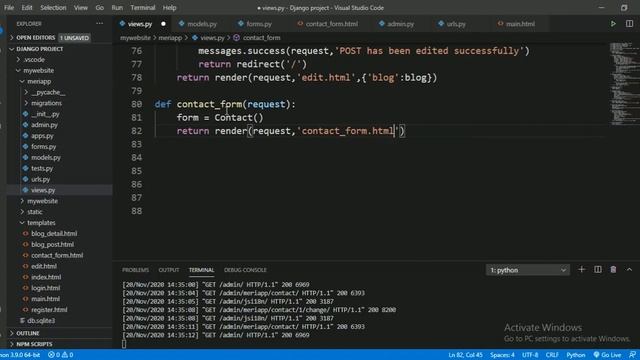The height and width of the screenshot is (360, 640).
Task: Click the Go Live status bar button
Action: [607, 355]
